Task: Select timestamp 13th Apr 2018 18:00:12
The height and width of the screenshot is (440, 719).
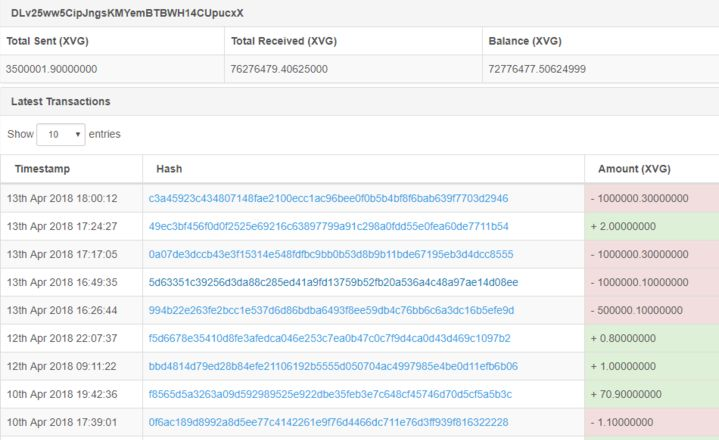Action: 62,198
